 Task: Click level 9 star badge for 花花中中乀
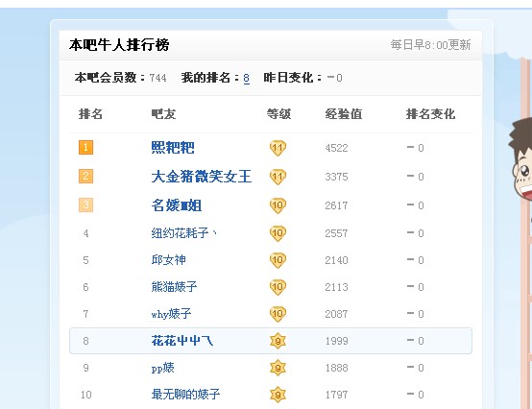coord(278,341)
